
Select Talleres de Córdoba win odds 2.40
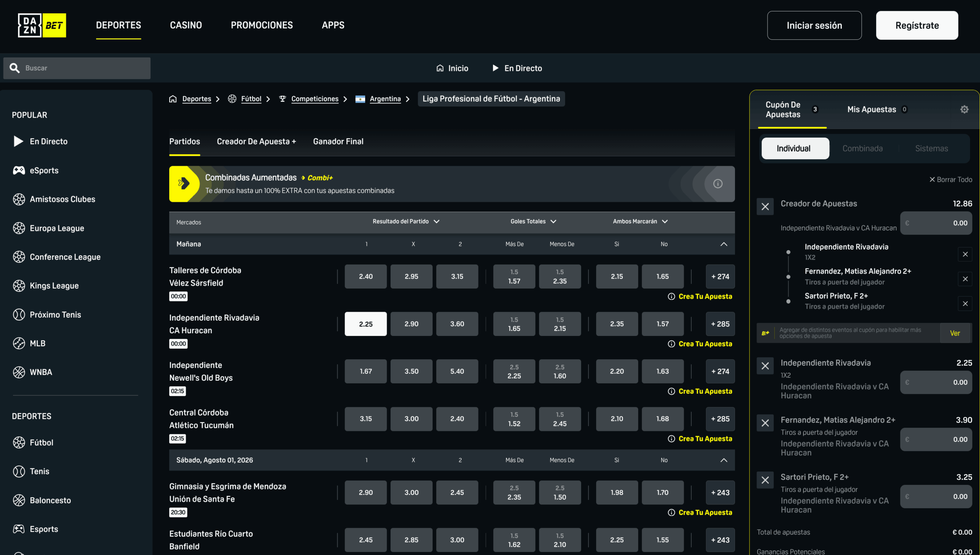[366, 277]
